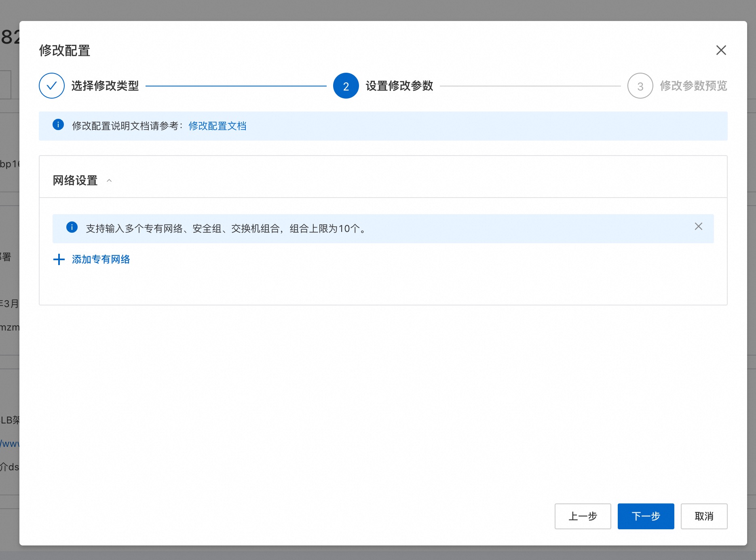This screenshot has height=560, width=756.
Task: Click info icon in 专有网络 hint banner
Action: (72, 227)
